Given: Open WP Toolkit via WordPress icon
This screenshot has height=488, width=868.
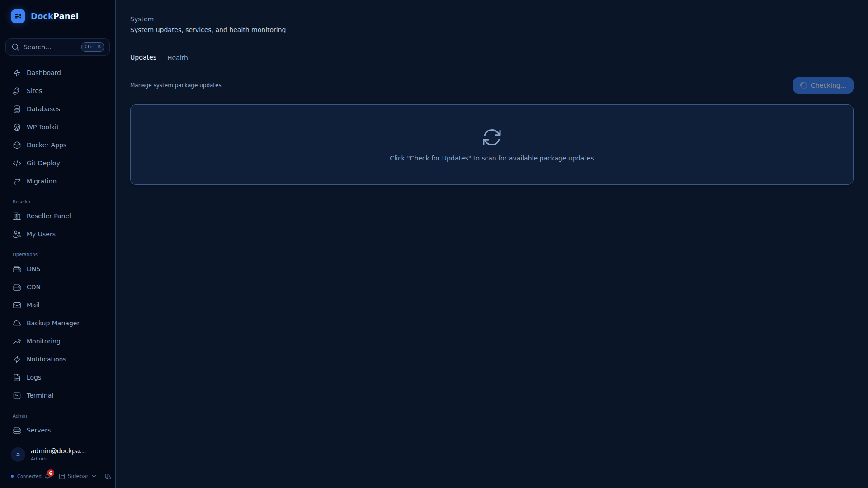Looking at the screenshot, I should [x=17, y=127].
